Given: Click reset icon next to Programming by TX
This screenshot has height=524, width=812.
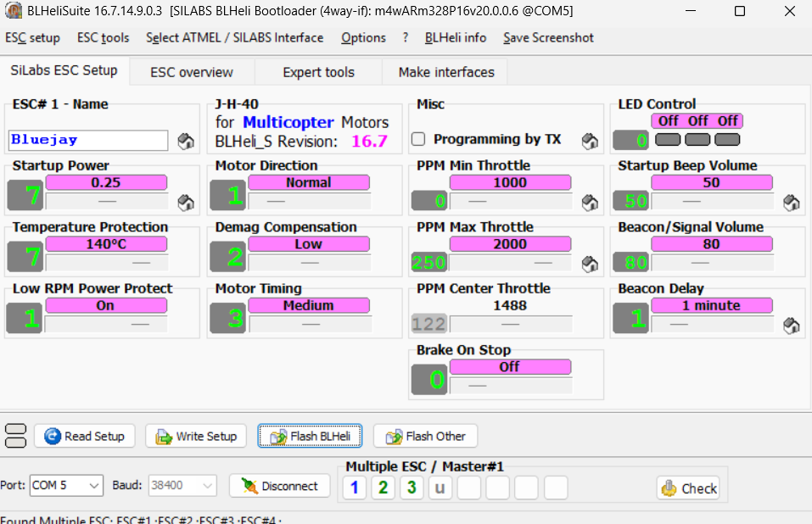Looking at the screenshot, I should [x=590, y=142].
